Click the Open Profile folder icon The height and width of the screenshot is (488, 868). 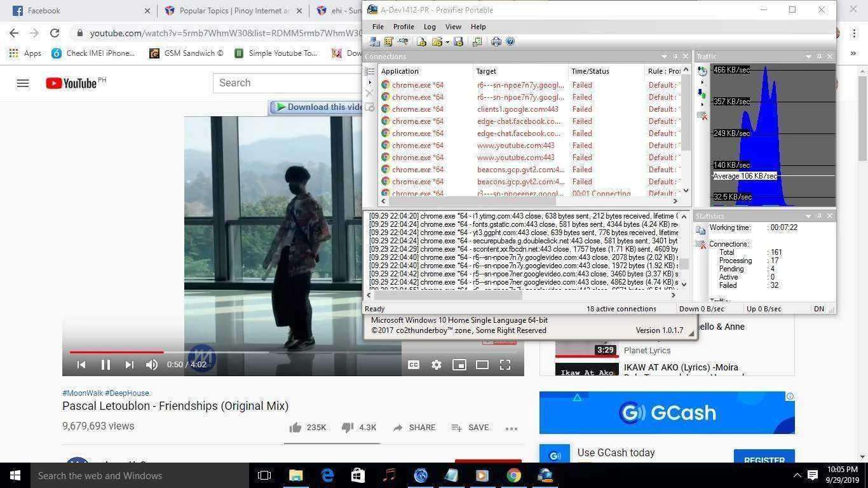(437, 42)
